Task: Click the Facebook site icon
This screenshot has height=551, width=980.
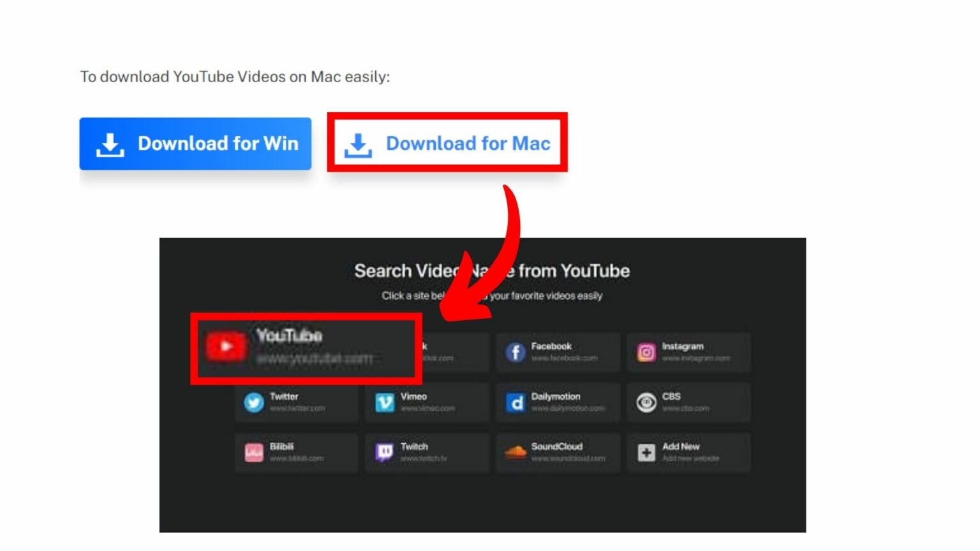Action: 514,352
